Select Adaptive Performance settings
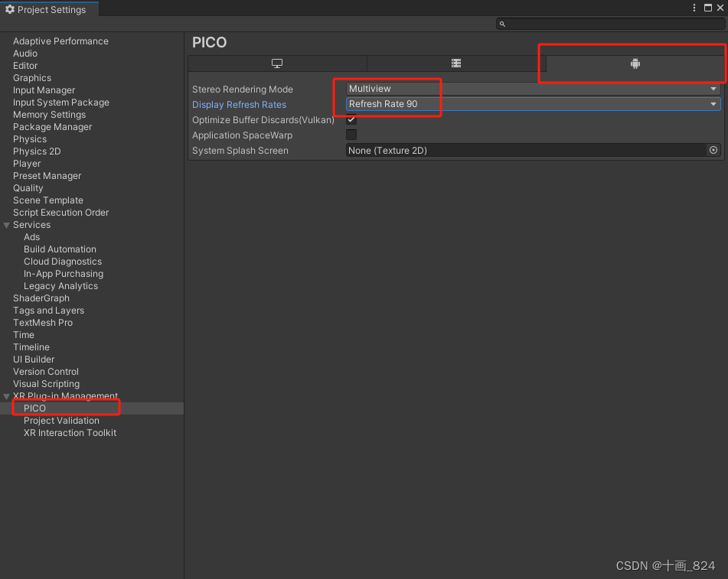 [60, 41]
